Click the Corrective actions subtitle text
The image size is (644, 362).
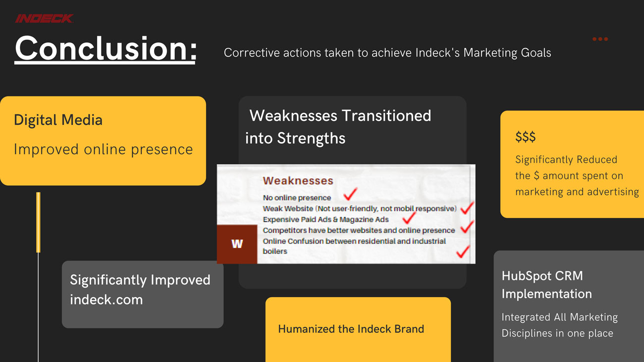point(387,53)
